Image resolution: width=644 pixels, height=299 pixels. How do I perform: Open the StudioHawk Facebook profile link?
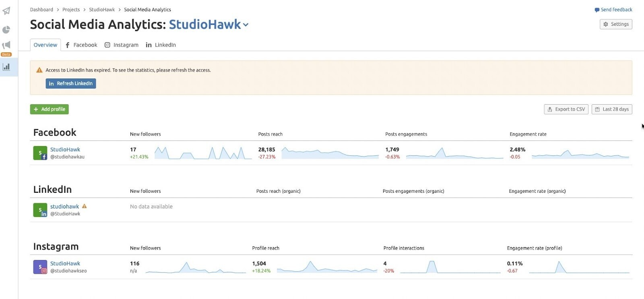pos(65,149)
